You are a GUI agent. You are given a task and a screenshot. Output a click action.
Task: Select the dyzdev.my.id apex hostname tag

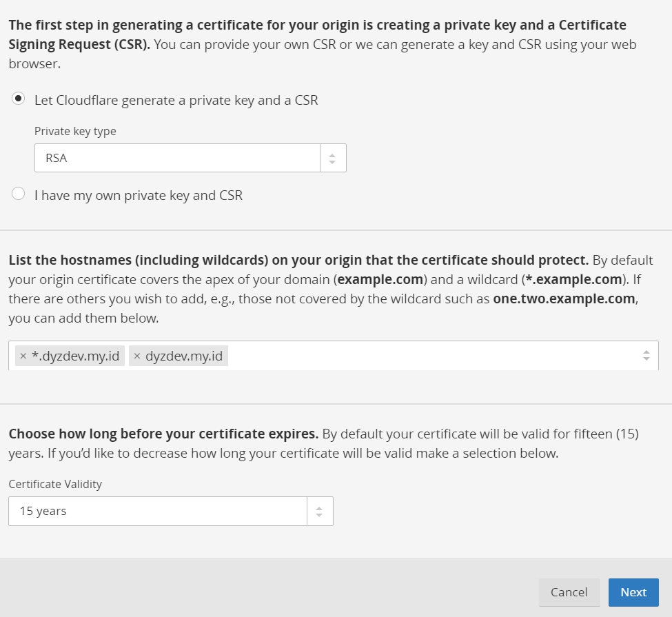pos(184,356)
